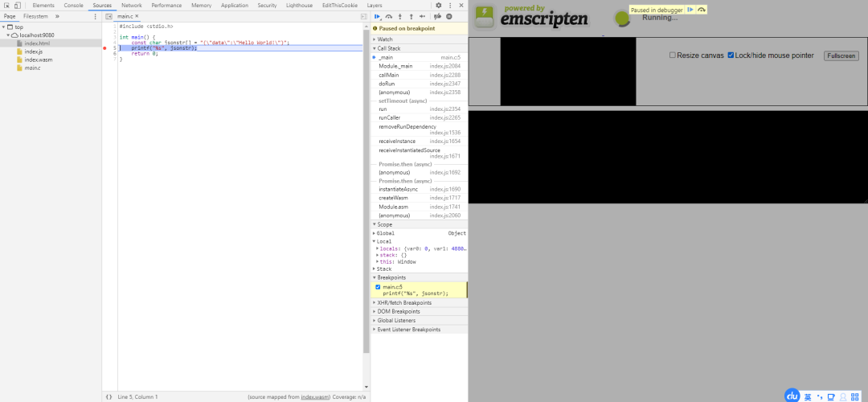Expand Event Listener Breakpoints section
Screen dimensions: 868x402
point(419,330)
